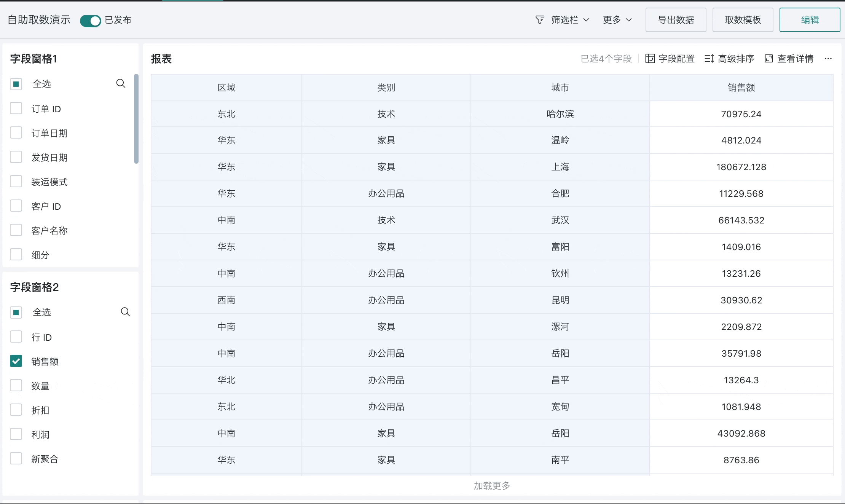Image resolution: width=845 pixels, height=504 pixels.
Task: Select the 宽甸 city cell
Action: click(560, 407)
